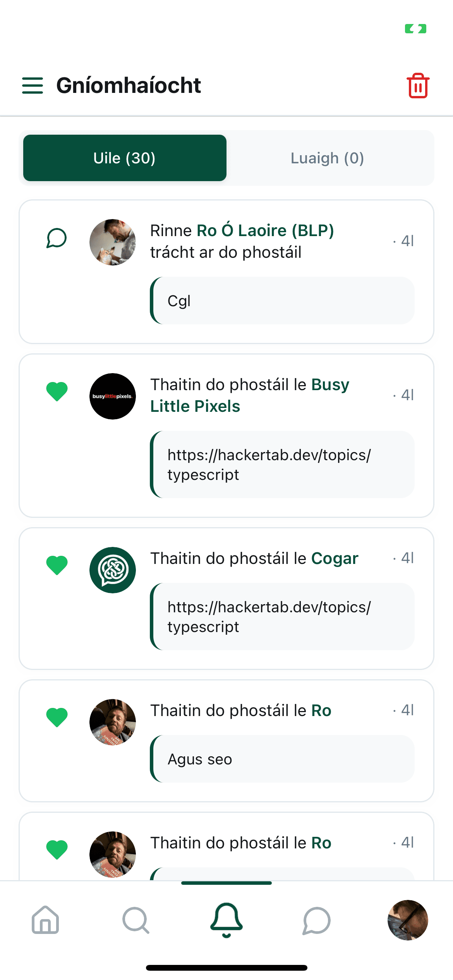Tap the notifications bell icon

pyautogui.click(x=226, y=920)
